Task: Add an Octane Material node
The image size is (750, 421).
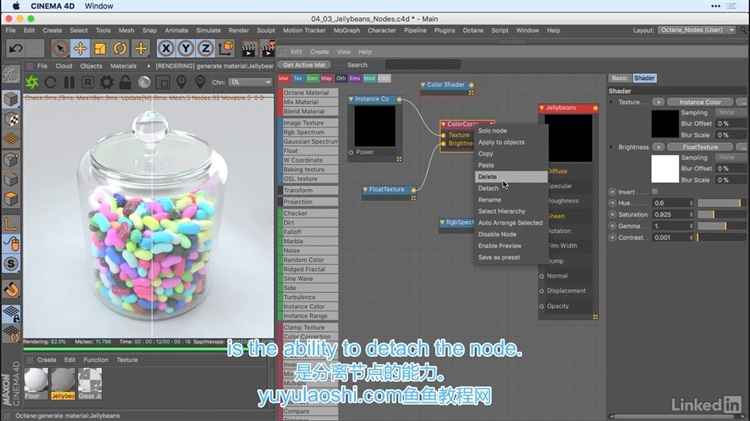Action: coord(309,92)
